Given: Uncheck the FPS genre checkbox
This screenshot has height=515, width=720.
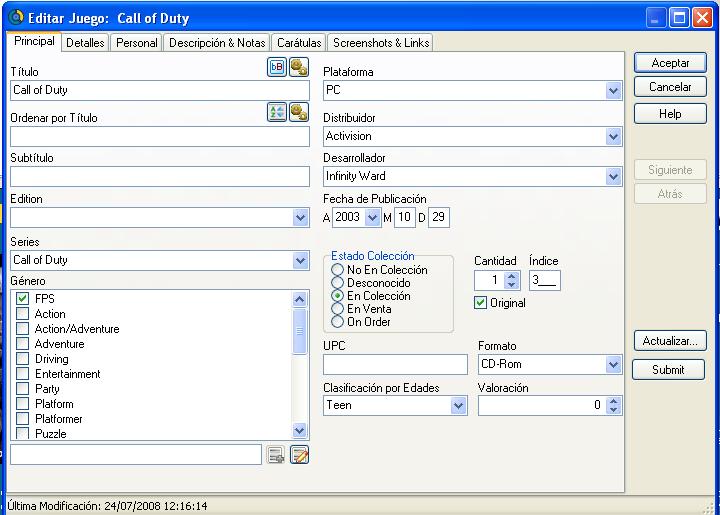Looking at the screenshot, I should 22,299.
